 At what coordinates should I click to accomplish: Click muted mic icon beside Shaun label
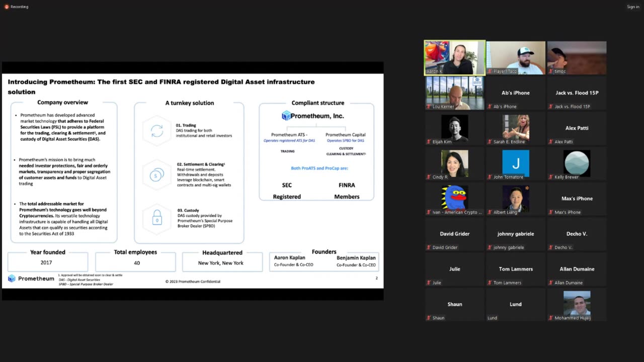[x=429, y=318]
